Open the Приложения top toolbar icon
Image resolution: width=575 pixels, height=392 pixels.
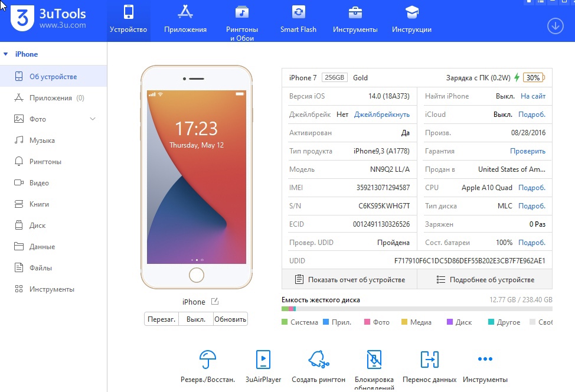pyautogui.click(x=185, y=12)
